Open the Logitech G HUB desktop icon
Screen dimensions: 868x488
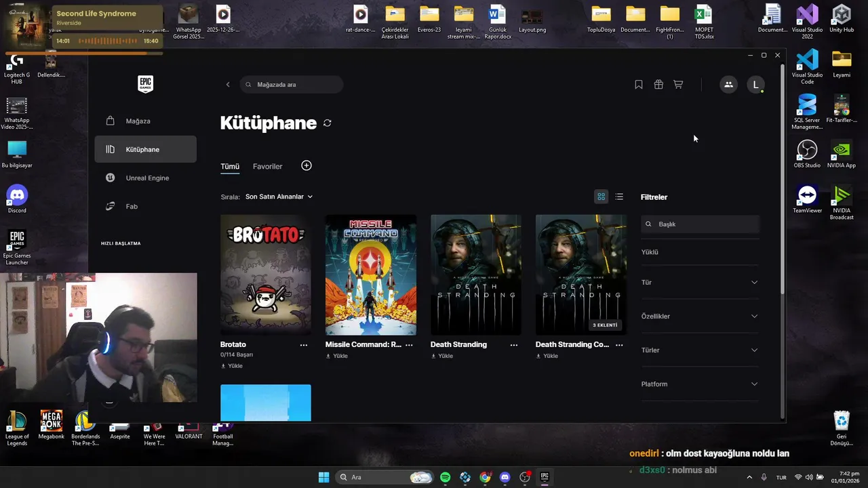(17, 68)
